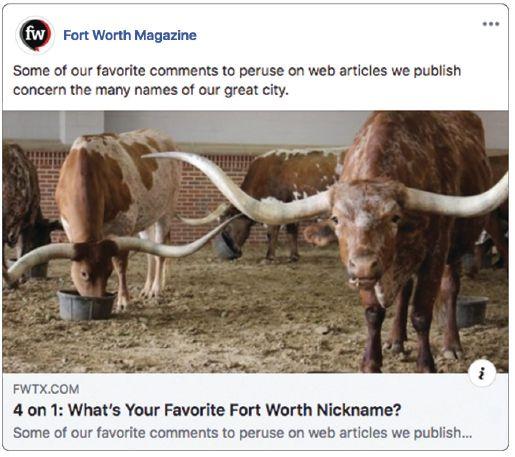Image resolution: width=515 pixels, height=457 pixels.
Task: Open the Fort Worth Magazine page name
Action: (x=130, y=35)
